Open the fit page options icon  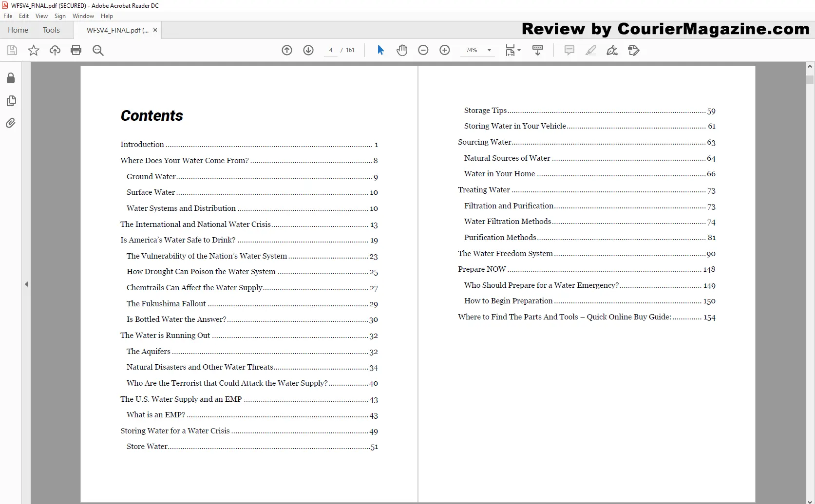(512, 50)
